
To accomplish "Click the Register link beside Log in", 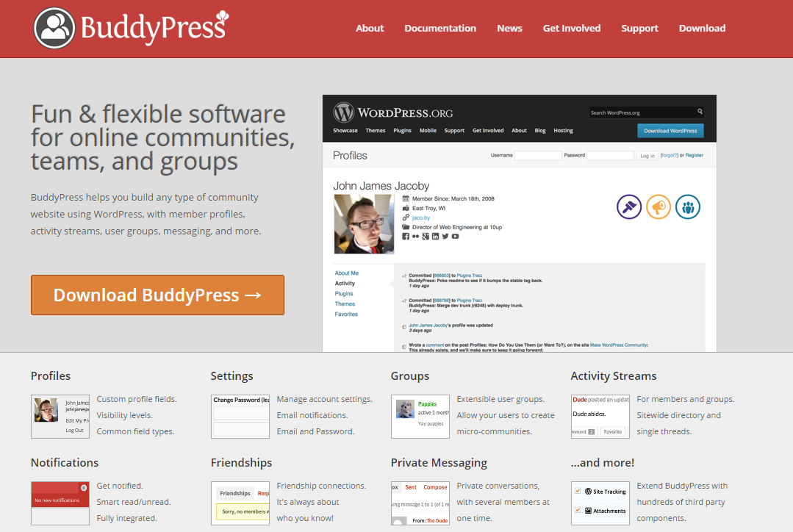I will point(694,155).
